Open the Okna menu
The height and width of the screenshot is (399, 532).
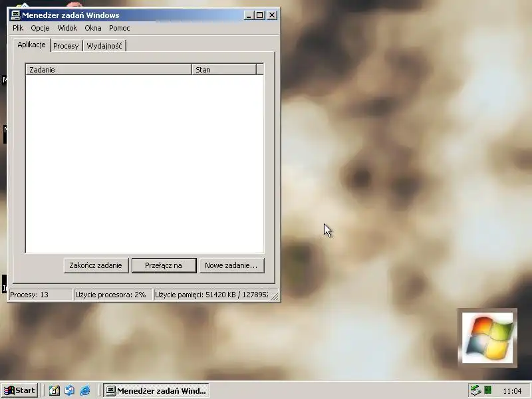point(93,28)
